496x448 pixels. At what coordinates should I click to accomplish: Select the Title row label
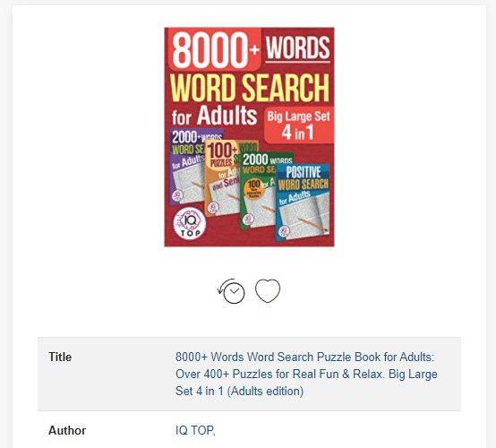60,357
